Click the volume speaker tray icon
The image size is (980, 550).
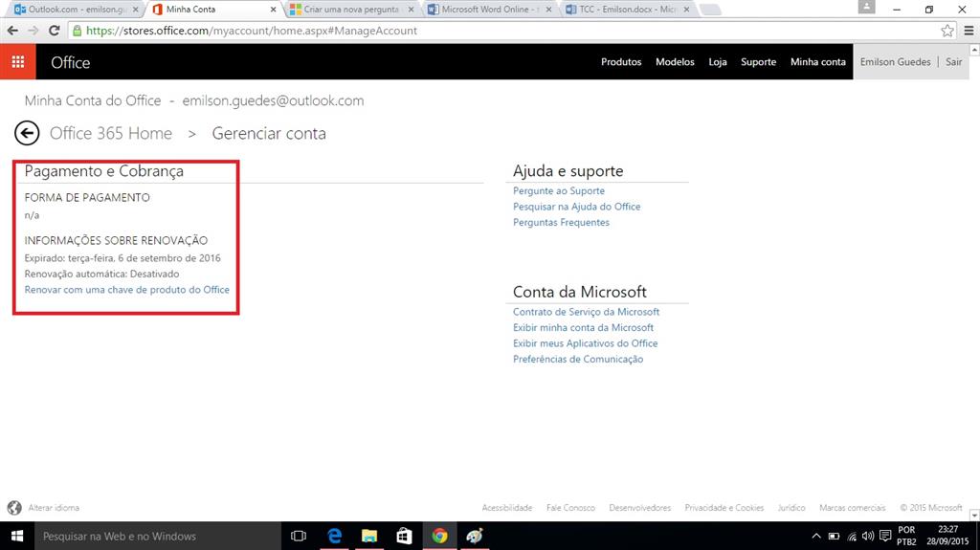(x=868, y=536)
